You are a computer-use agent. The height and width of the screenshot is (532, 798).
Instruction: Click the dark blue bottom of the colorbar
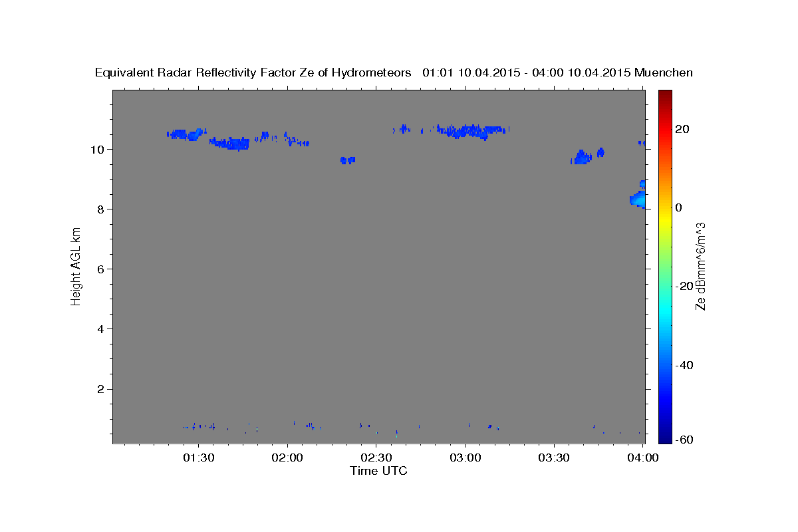[665, 438]
